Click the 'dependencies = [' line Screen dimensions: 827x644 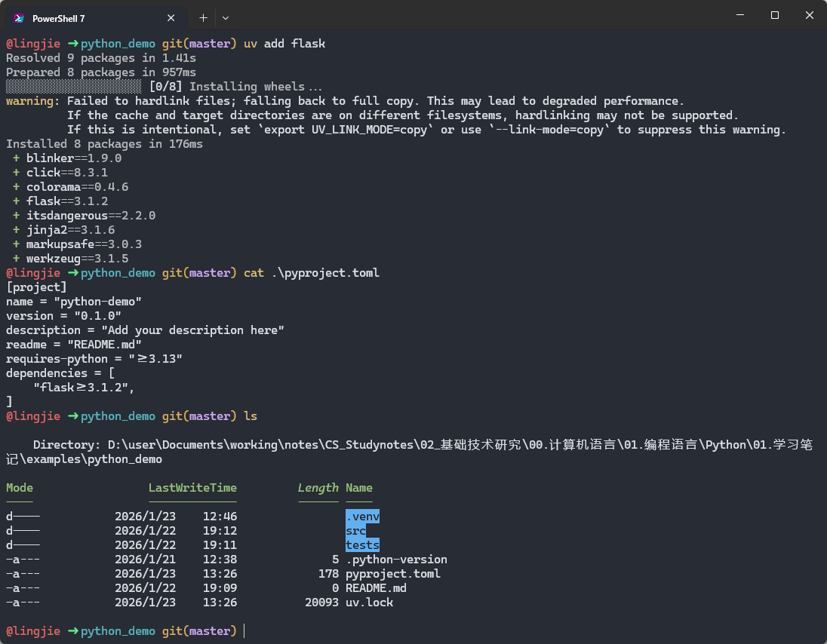click(x=60, y=373)
